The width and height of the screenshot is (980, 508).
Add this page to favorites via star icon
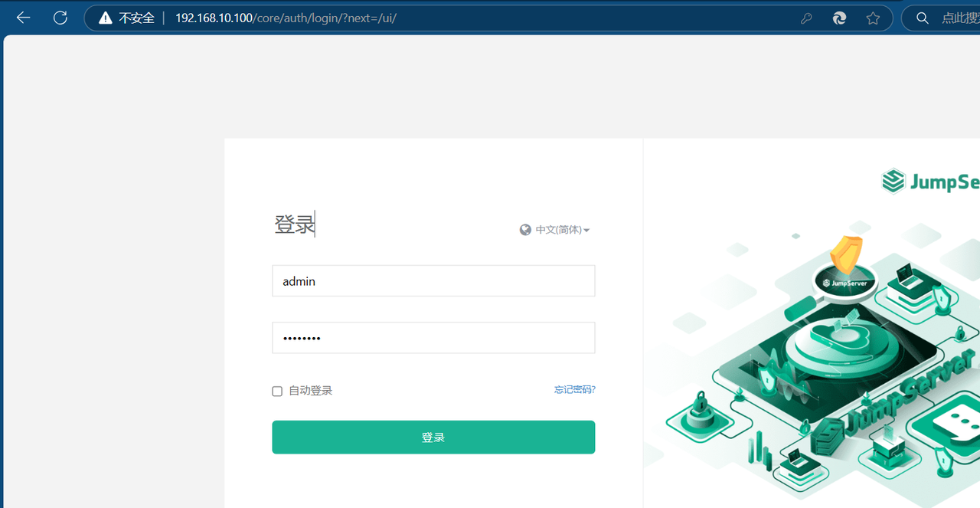pyautogui.click(x=873, y=18)
